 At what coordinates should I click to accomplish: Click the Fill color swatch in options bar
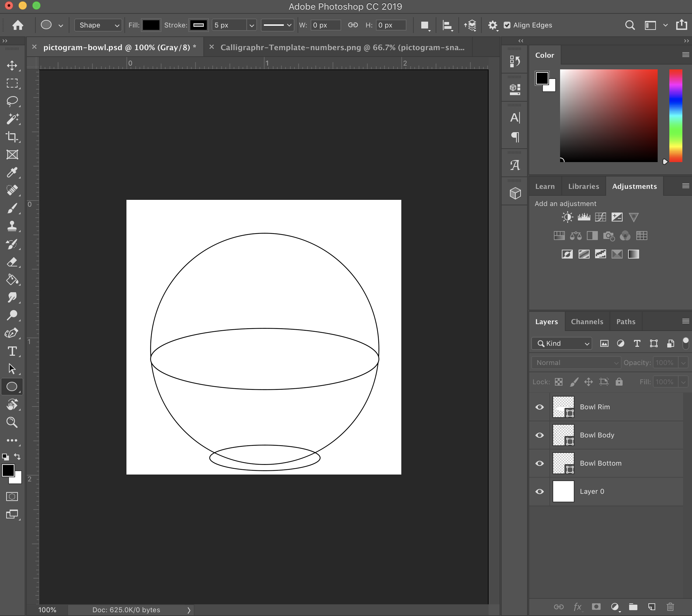tap(151, 25)
